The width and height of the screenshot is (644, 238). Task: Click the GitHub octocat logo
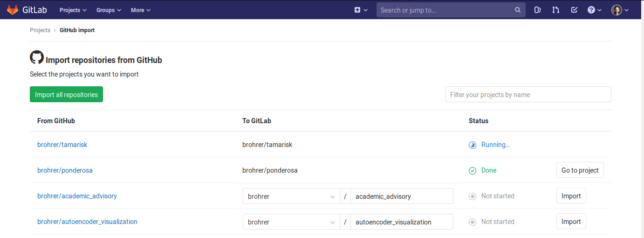coord(37,57)
